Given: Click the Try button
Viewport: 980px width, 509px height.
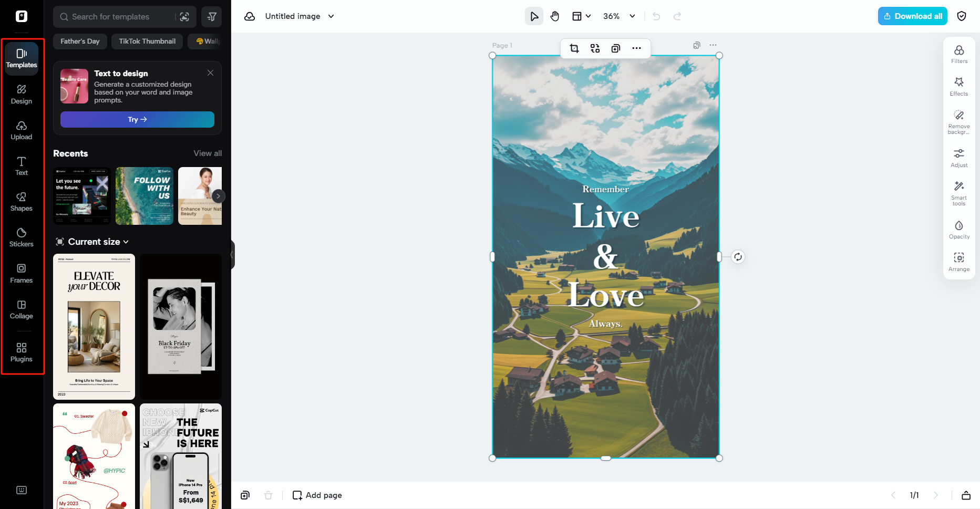Looking at the screenshot, I should [137, 119].
